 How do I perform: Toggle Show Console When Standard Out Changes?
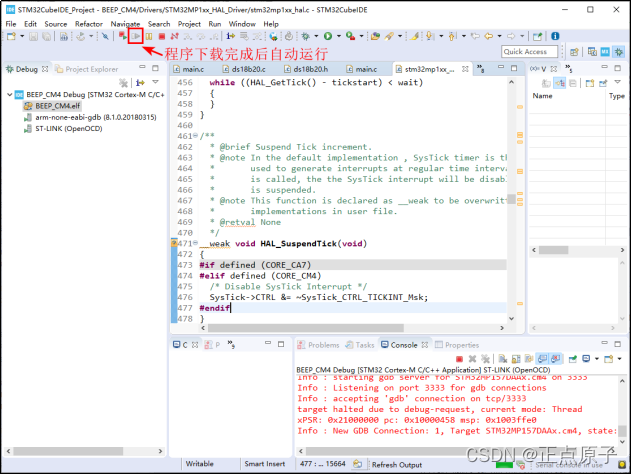click(543, 359)
